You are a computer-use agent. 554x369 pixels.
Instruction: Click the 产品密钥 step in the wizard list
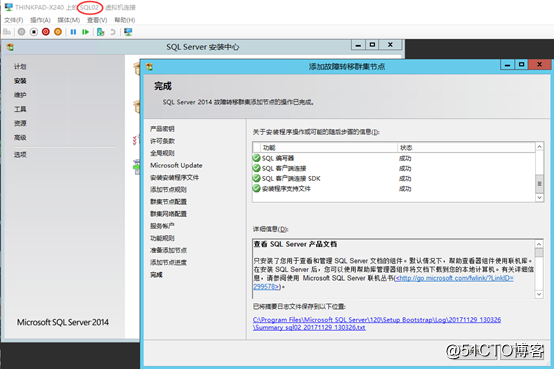tap(162, 129)
